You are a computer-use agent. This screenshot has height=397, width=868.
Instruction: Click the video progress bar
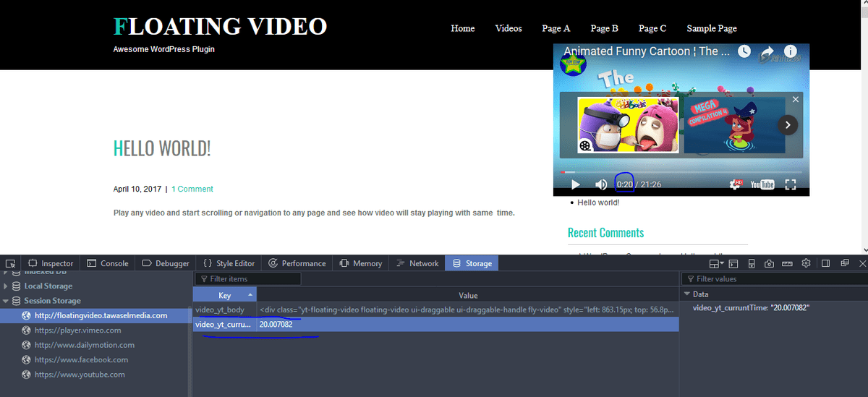680,172
